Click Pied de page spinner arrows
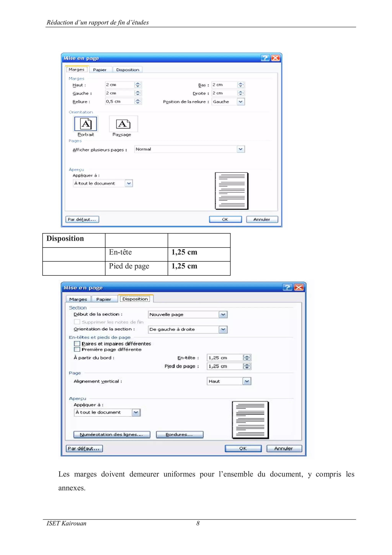This screenshot has width=392, height=555. tap(247, 366)
